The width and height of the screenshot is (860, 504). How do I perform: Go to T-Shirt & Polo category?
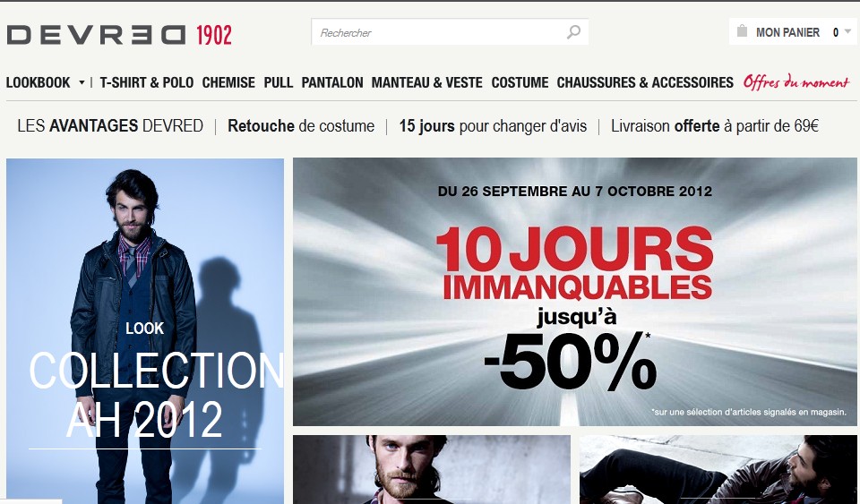click(146, 82)
